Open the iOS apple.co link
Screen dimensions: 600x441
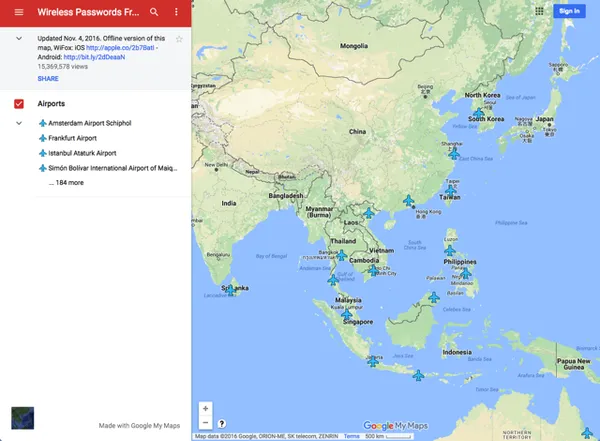click(x=120, y=48)
